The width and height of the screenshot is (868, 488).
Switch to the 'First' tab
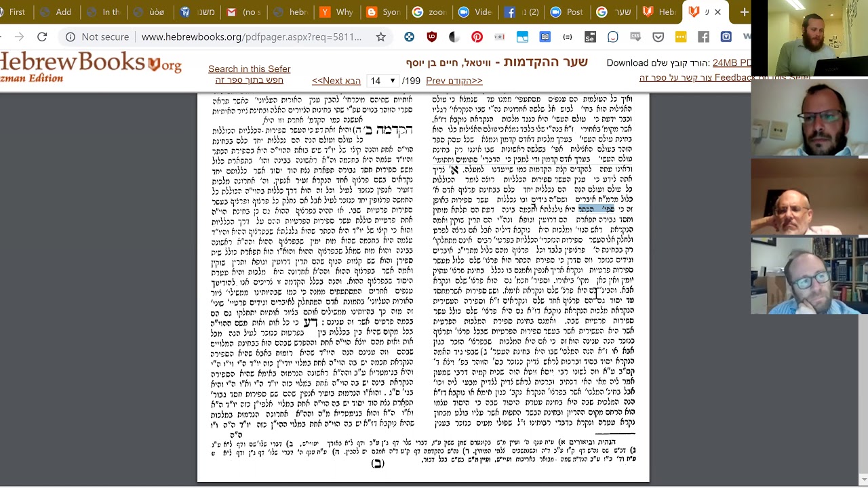(14, 12)
